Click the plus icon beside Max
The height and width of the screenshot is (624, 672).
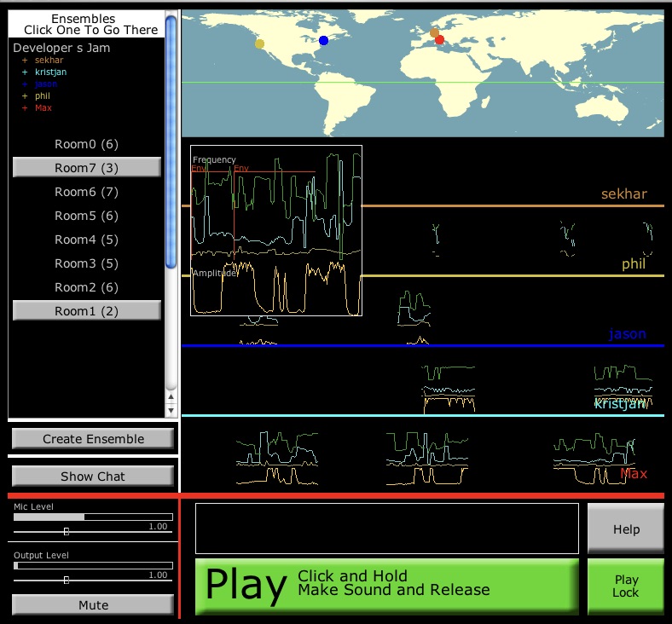pos(25,108)
